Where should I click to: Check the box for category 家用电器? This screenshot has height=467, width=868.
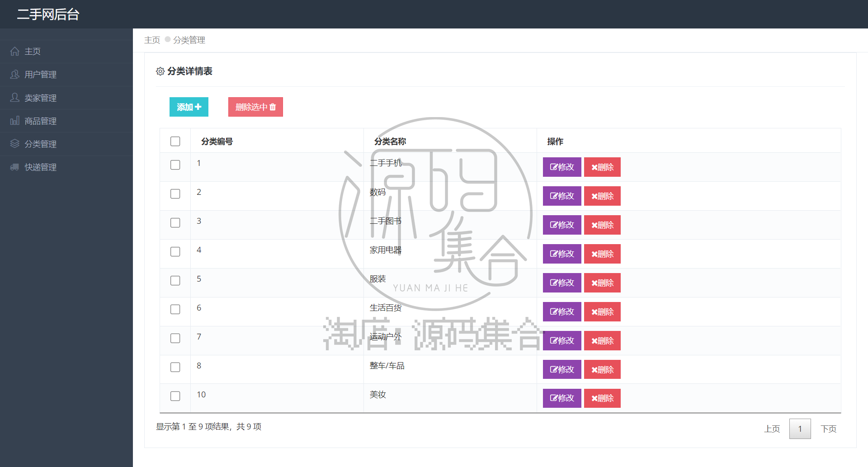(x=175, y=252)
